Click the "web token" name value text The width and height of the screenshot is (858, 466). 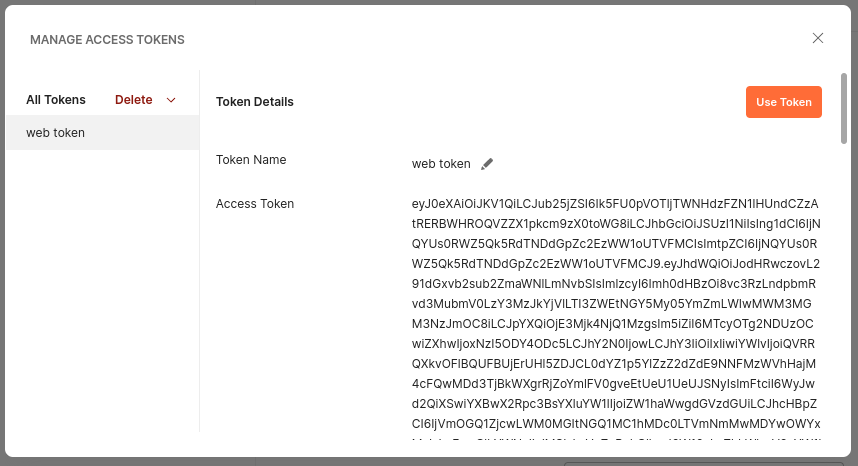[x=441, y=164]
